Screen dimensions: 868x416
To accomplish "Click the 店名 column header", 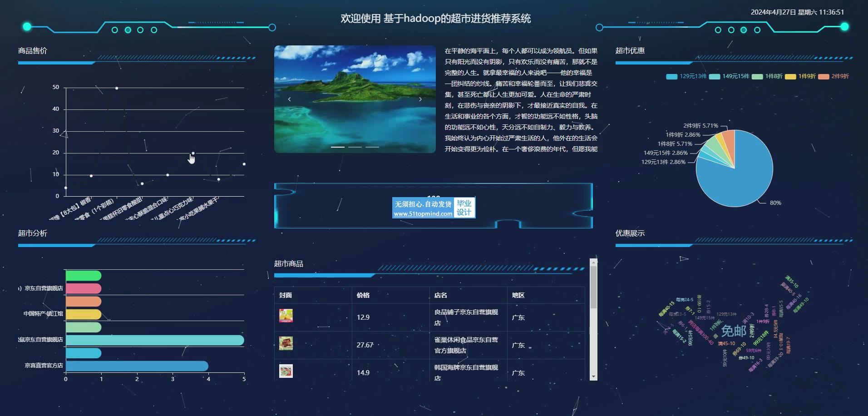I will coord(441,295).
